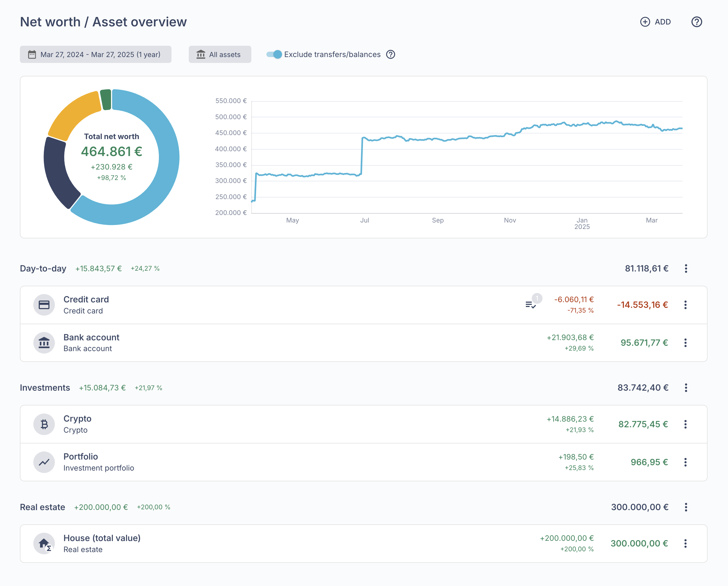Click the ADD button

click(655, 22)
